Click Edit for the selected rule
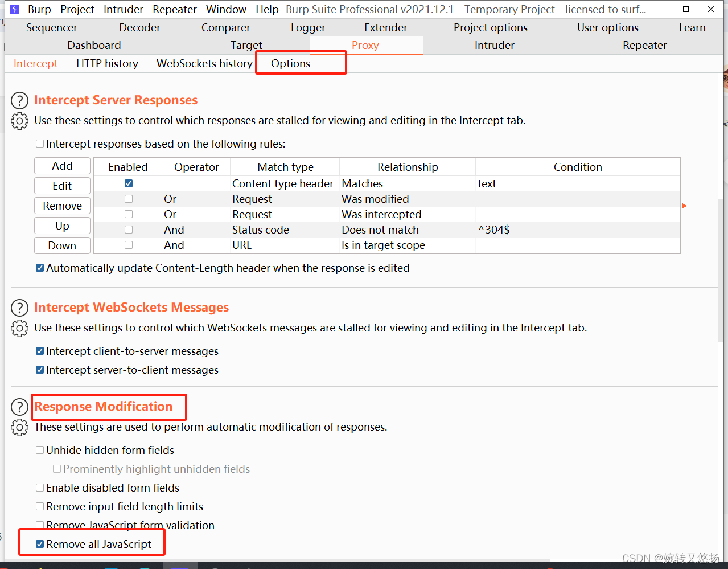The width and height of the screenshot is (728, 569). [63, 186]
